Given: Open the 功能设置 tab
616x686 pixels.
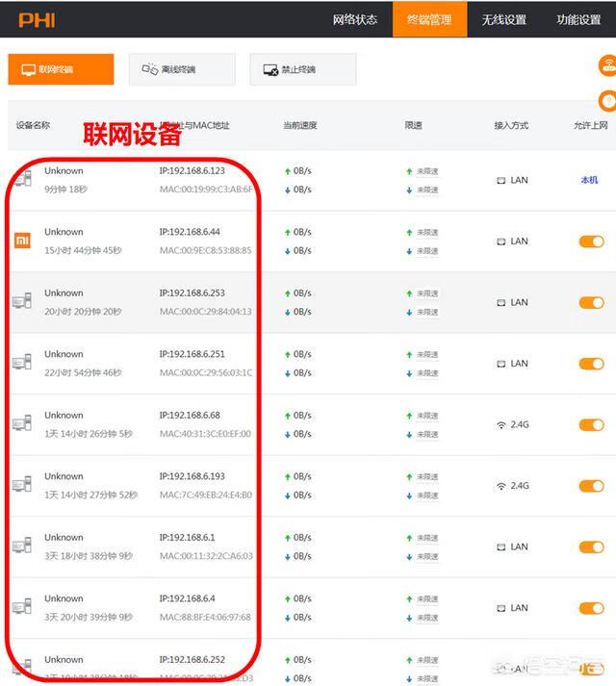Looking at the screenshot, I should pos(578,19).
